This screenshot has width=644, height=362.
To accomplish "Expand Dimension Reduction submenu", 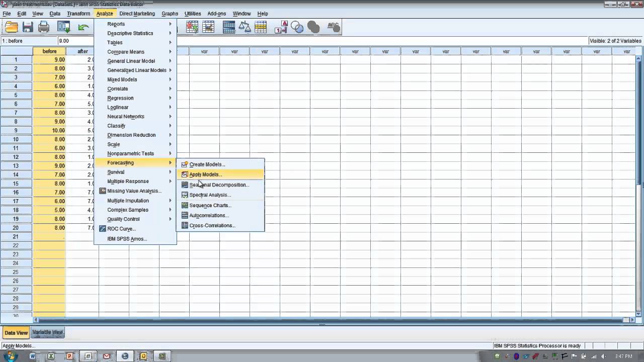I will 135,135.
